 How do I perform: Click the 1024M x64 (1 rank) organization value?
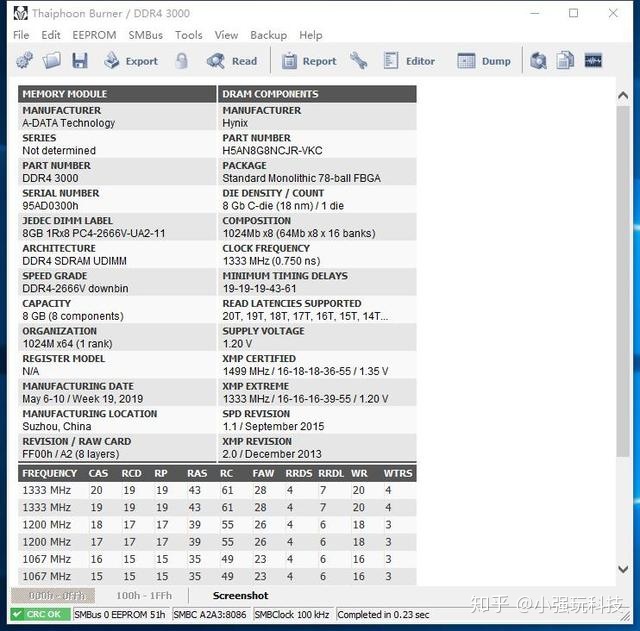[x=67, y=344]
